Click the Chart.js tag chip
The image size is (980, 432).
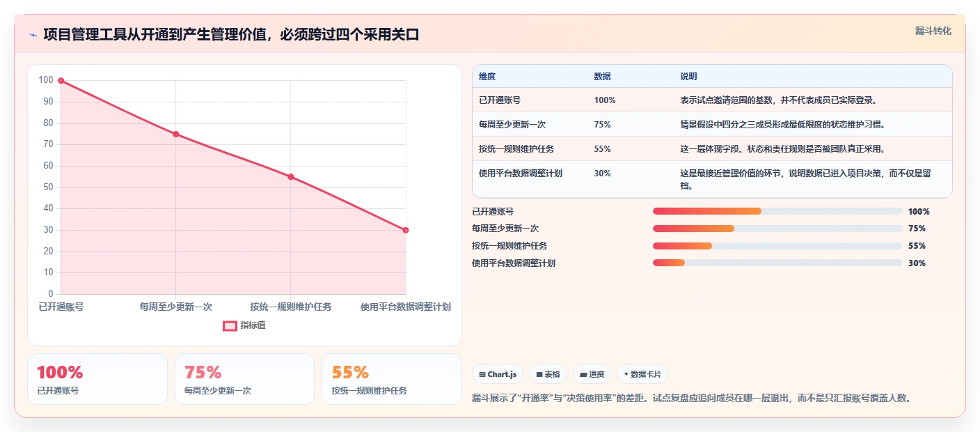(498, 374)
